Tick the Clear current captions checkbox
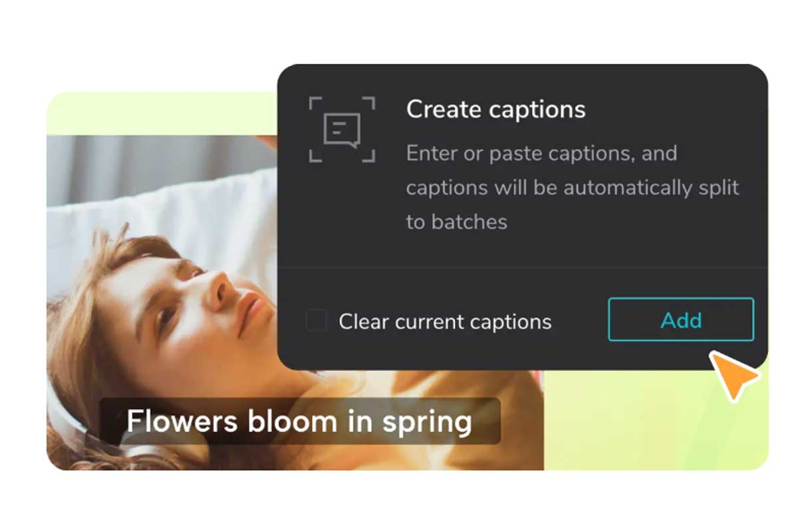 (x=316, y=321)
